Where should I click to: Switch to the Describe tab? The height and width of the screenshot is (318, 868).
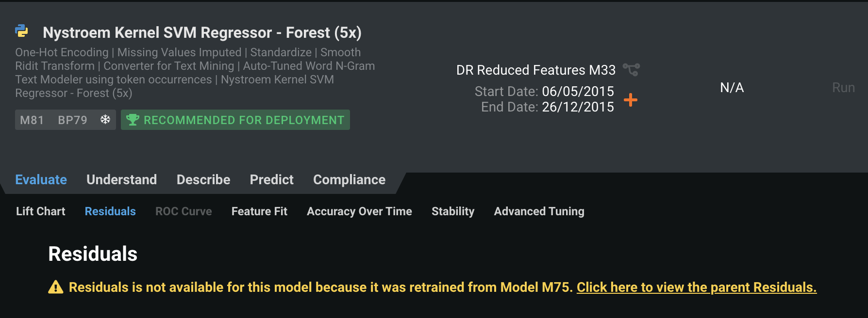click(203, 180)
